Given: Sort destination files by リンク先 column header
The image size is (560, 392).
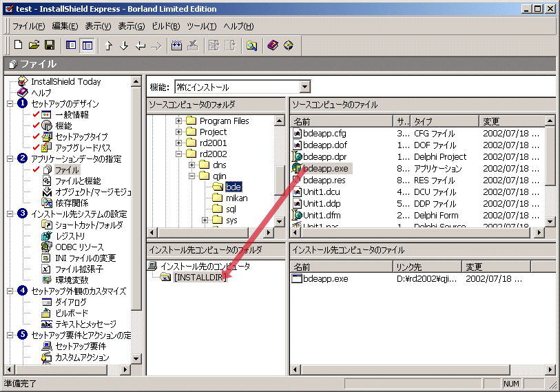Looking at the screenshot, I should 428,267.
